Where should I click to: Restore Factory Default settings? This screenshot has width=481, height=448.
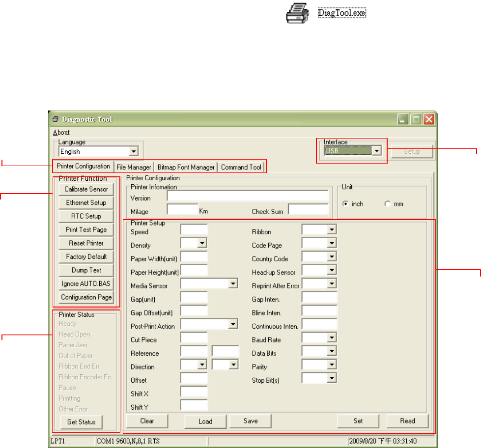coord(86,257)
